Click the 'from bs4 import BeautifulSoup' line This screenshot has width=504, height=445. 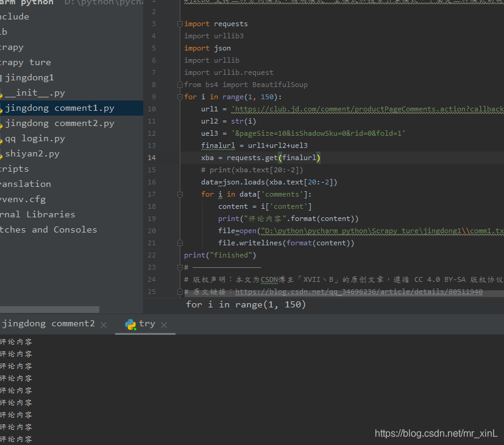pyautogui.click(x=246, y=85)
